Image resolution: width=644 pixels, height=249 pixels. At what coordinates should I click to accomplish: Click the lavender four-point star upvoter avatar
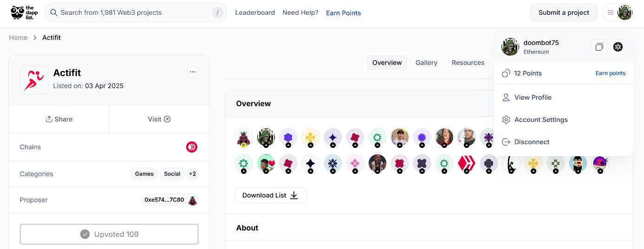332,138
